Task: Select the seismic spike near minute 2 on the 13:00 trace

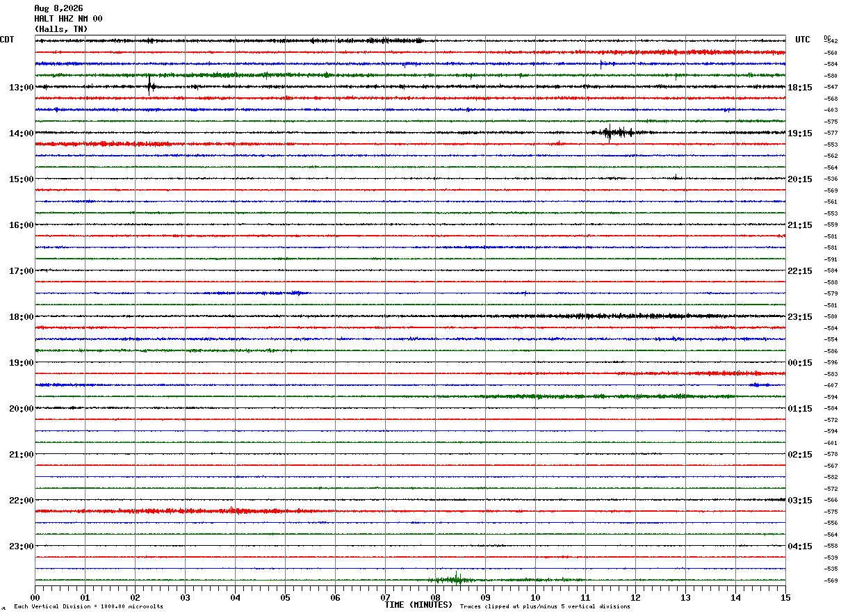Action: [150, 86]
